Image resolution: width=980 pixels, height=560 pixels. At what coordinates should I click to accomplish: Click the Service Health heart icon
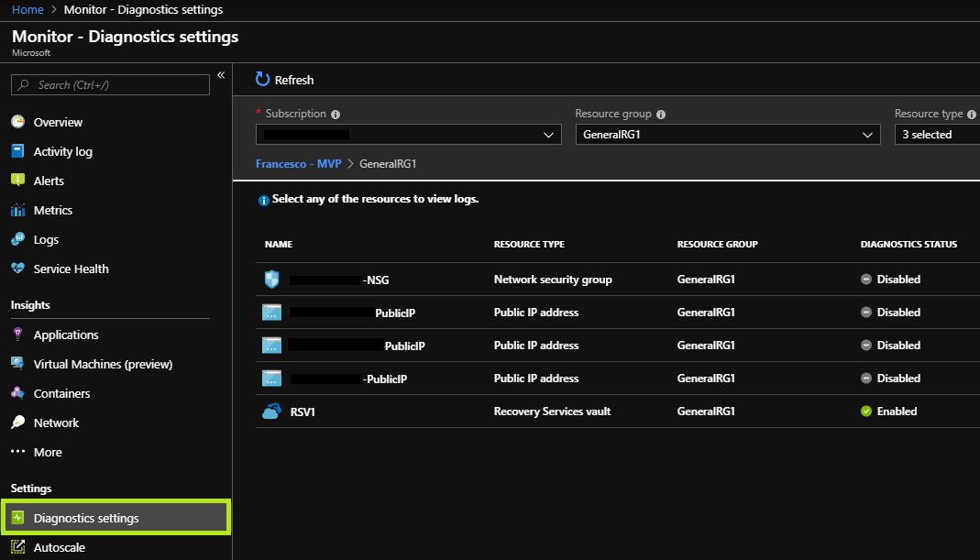pyautogui.click(x=18, y=269)
